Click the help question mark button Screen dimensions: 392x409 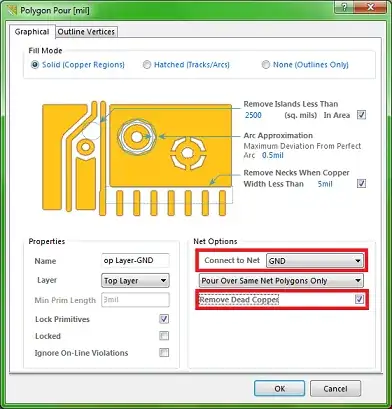(344, 7)
